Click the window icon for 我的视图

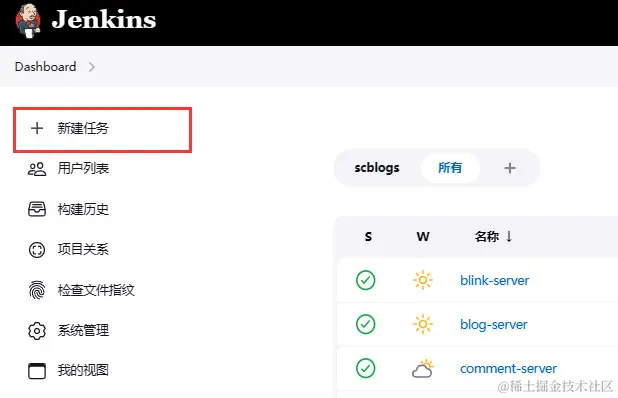(x=37, y=371)
